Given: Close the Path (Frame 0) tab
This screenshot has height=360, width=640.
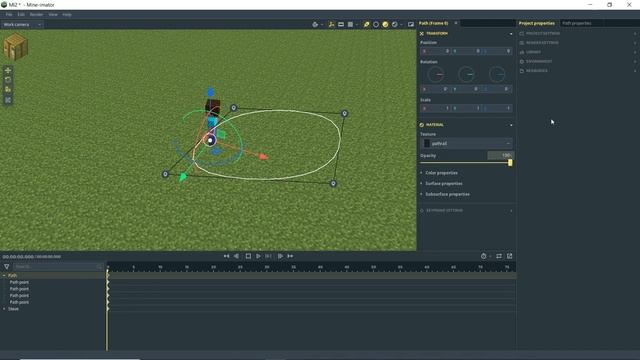Looking at the screenshot, I should [x=456, y=23].
